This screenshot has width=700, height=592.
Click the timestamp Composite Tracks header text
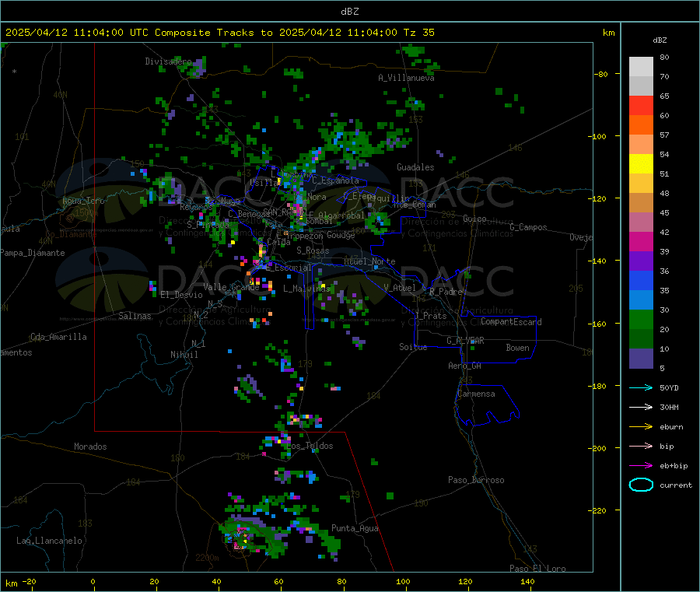219,33
